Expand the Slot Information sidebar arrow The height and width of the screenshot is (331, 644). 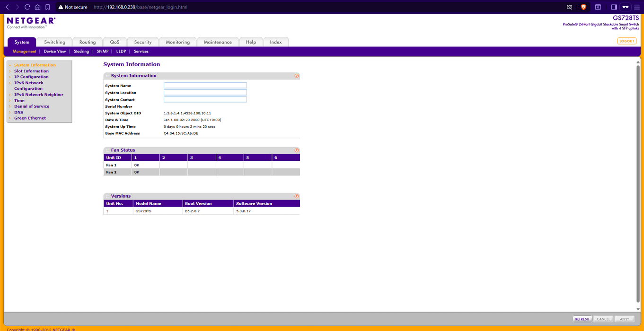click(9, 71)
